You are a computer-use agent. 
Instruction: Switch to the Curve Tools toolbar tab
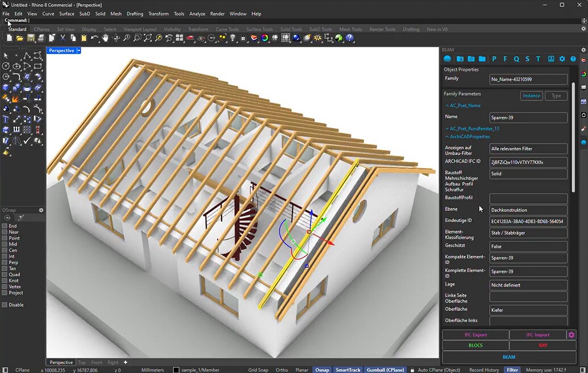pyautogui.click(x=227, y=30)
